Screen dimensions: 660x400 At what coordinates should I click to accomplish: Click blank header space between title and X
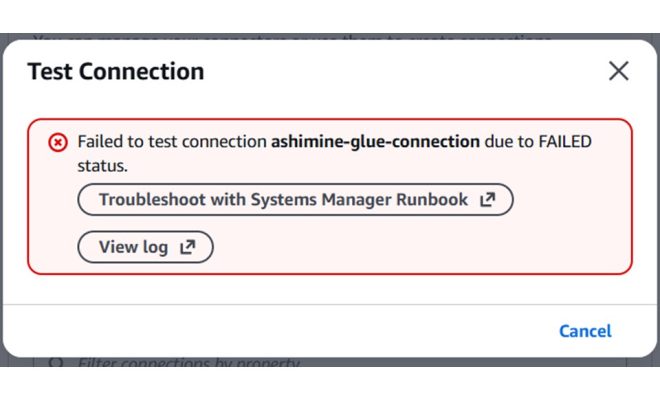click(400, 72)
